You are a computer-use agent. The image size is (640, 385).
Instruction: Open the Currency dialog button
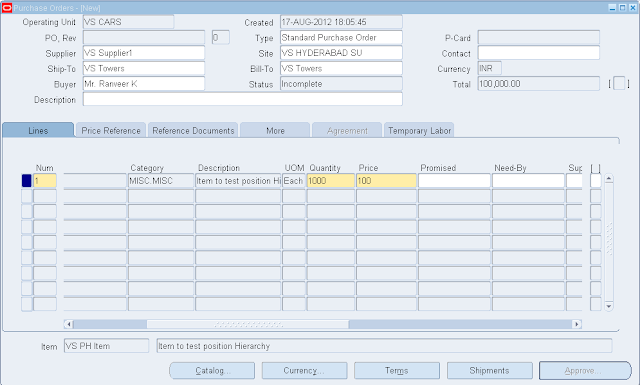point(304,370)
